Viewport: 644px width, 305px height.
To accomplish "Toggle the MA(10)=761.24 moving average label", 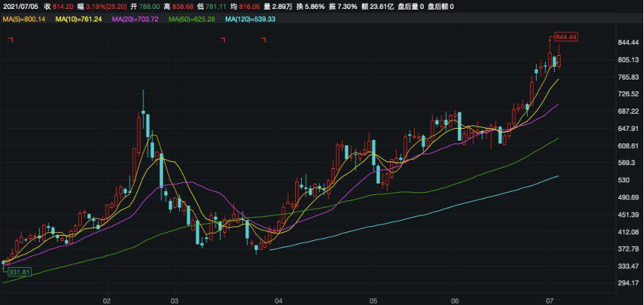I will pos(82,19).
